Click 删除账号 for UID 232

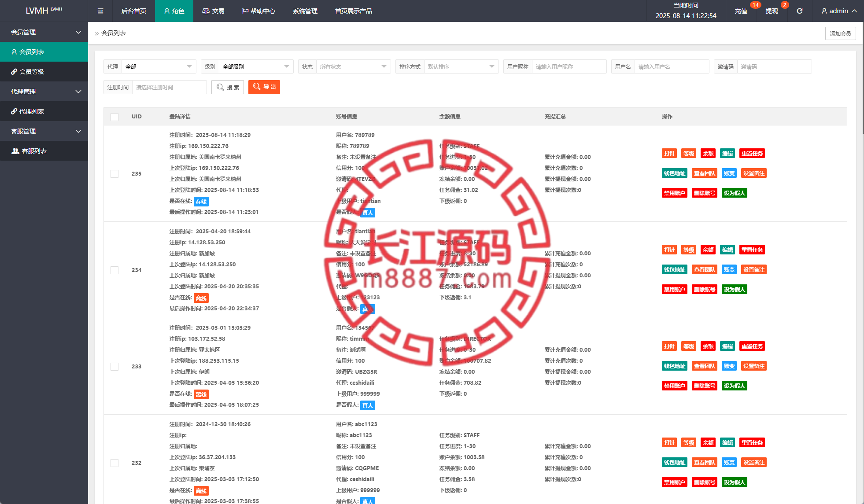(x=705, y=482)
